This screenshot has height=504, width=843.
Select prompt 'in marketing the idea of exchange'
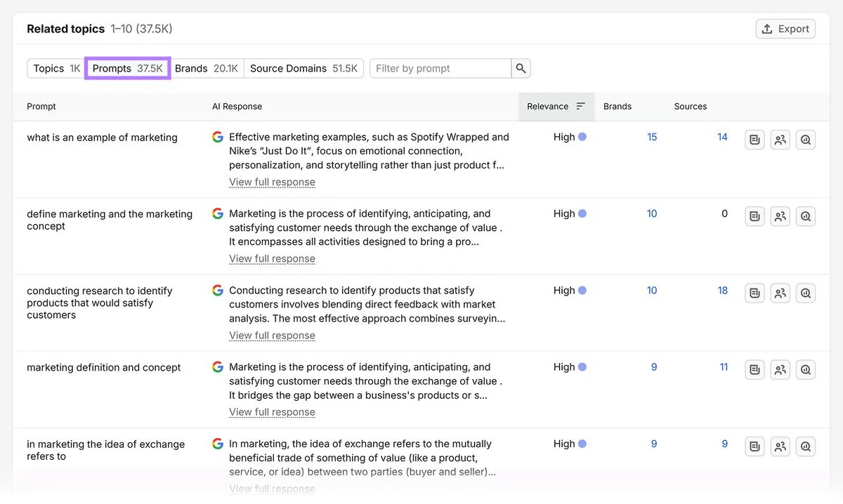(105, 450)
